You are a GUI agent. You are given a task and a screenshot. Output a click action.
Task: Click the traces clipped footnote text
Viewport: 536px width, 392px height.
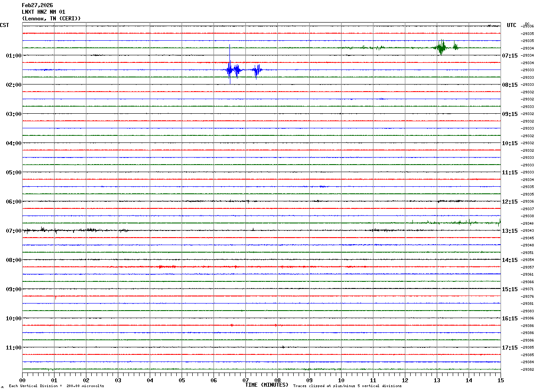pyautogui.click(x=347, y=386)
